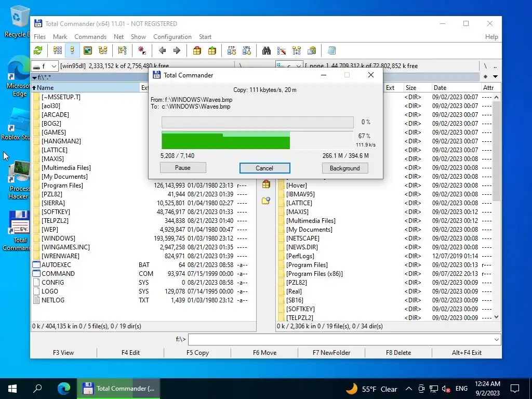Click the taskbar search magnifier
Image resolution: width=532 pixels, height=399 pixels.
click(37, 388)
